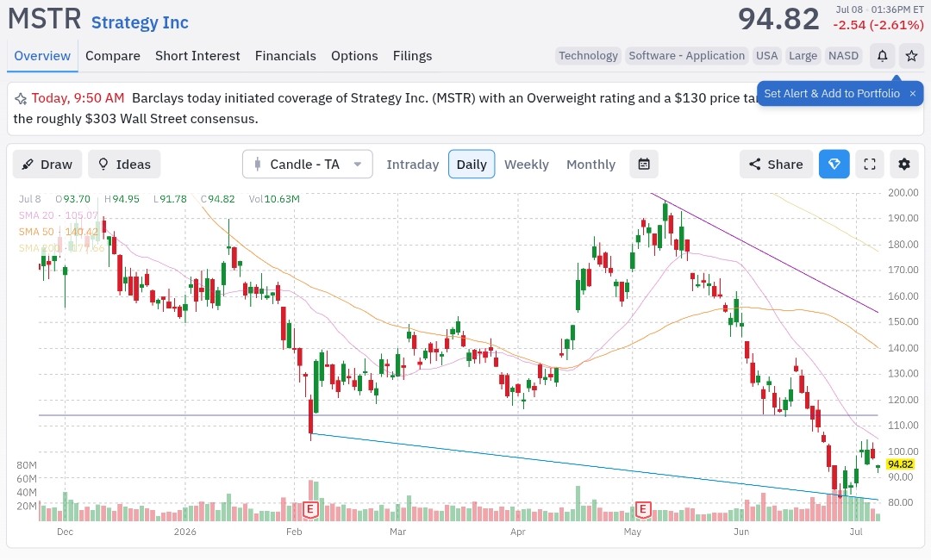The image size is (931, 560).
Task: Switch to the Options tab
Action: point(354,56)
